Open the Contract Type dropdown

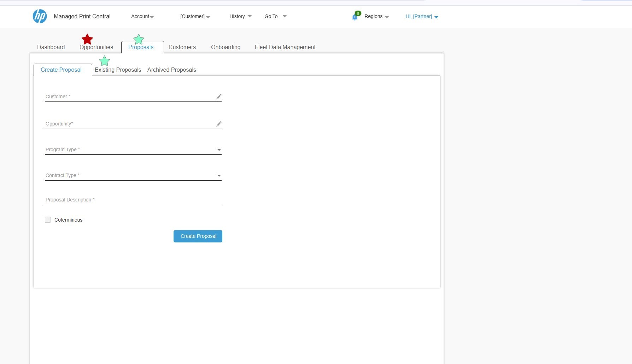(133, 176)
